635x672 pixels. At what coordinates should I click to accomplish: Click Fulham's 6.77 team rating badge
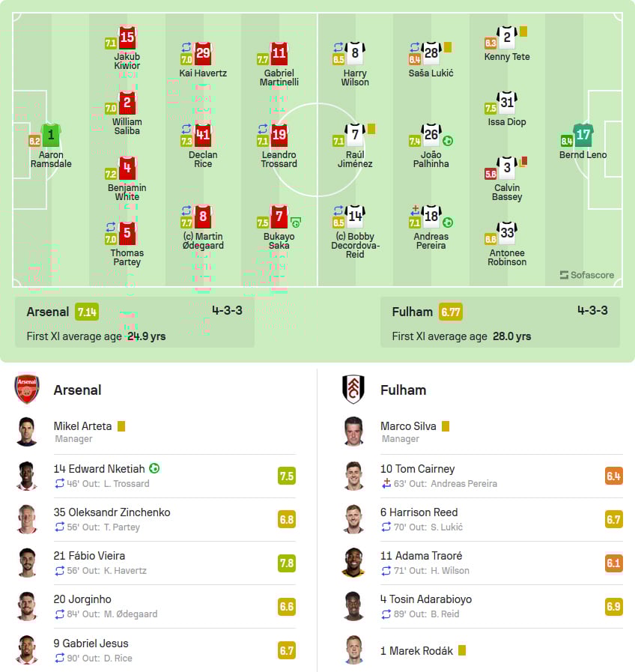pos(450,312)
